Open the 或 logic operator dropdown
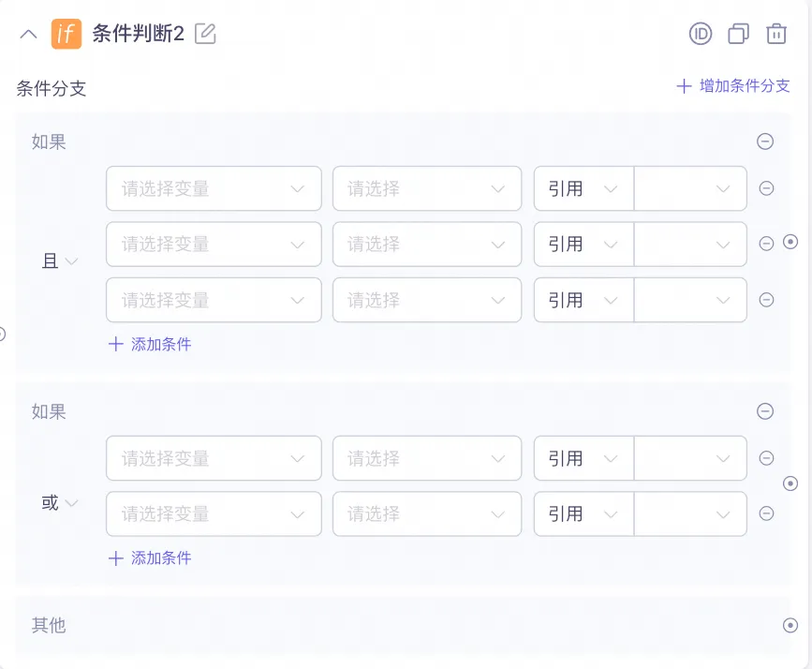812x669 pixels. [60, 502]
